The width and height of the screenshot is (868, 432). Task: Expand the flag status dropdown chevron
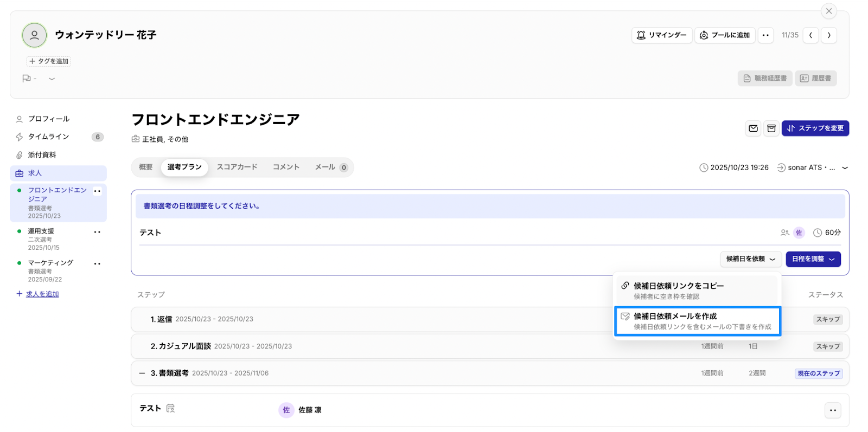tap(52, 79)
